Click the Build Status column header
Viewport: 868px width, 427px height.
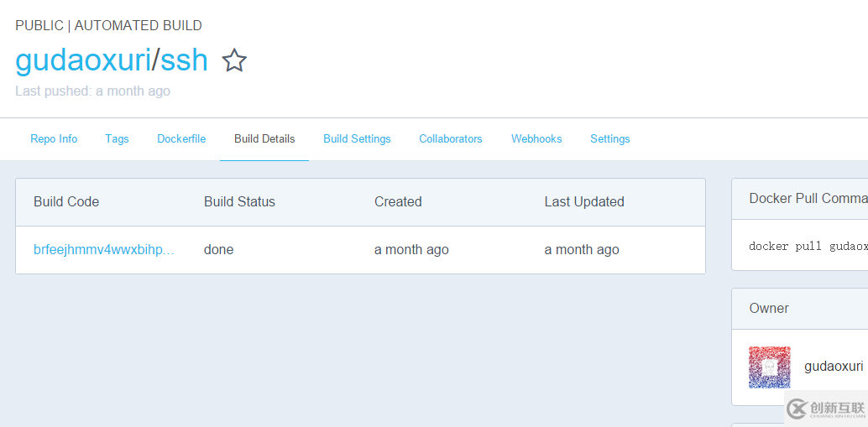pyautogui.click(x=240, y=202)
